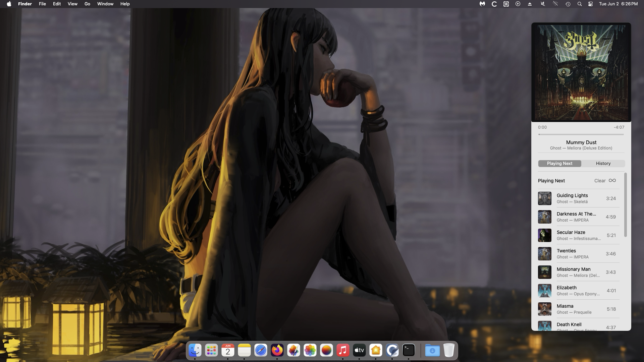Open the File menu
The height and width of the screenshot is (362, 644).
[x=42, y=4]
